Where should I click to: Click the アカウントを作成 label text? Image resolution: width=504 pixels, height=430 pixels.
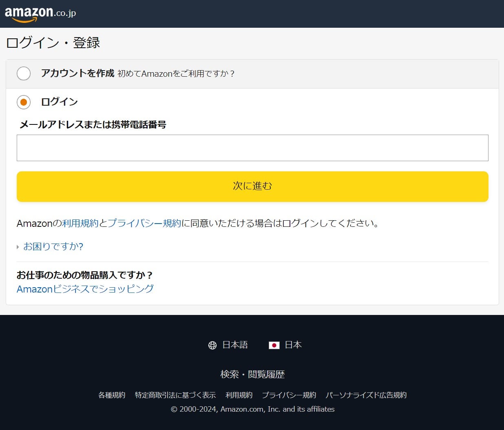(77, 73)
